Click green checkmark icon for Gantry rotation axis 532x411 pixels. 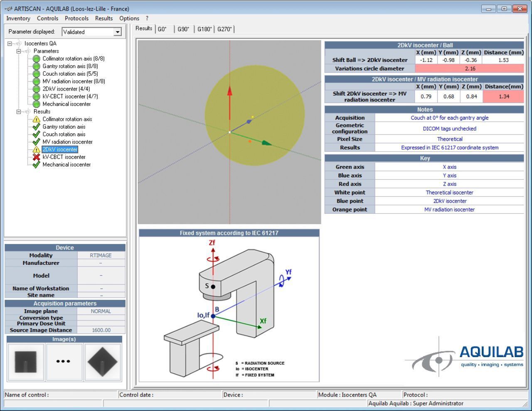coord(36,127)
